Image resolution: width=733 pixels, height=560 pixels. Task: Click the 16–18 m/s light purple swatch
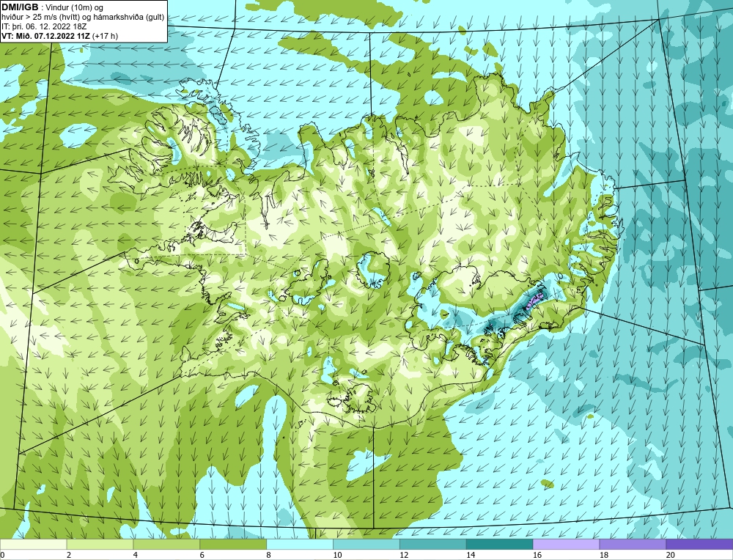[566, 545]
